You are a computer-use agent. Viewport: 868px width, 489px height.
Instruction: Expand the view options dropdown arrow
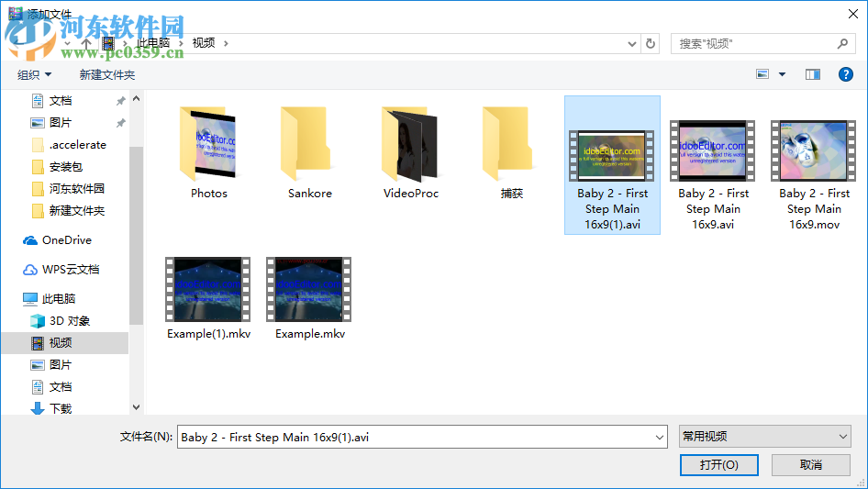782,74
